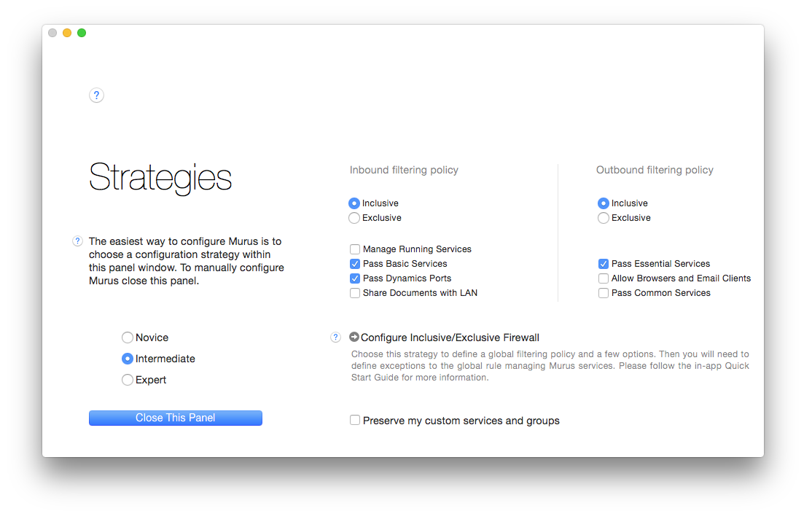This screenshot has width=812, height=511.
Task: Choose Inclusive for outbound filtering policy
Action: tap(604, 203)
